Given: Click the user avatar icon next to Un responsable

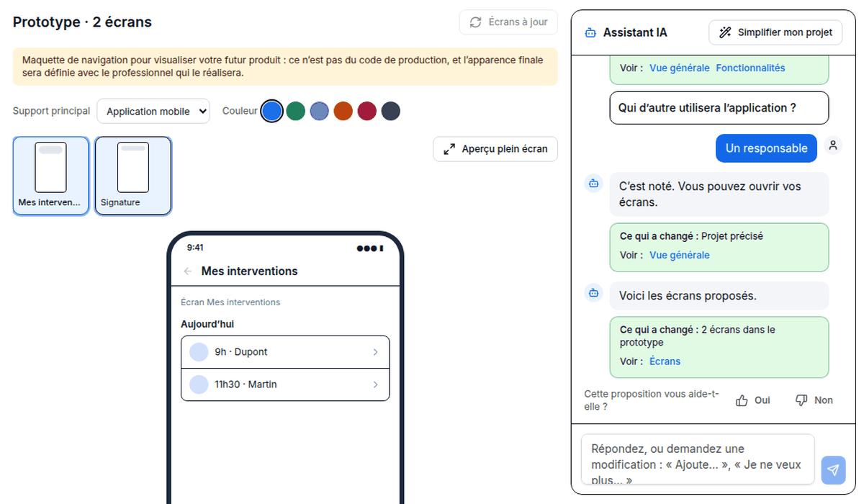Looking at the screenshot, I should click(833, 145).
